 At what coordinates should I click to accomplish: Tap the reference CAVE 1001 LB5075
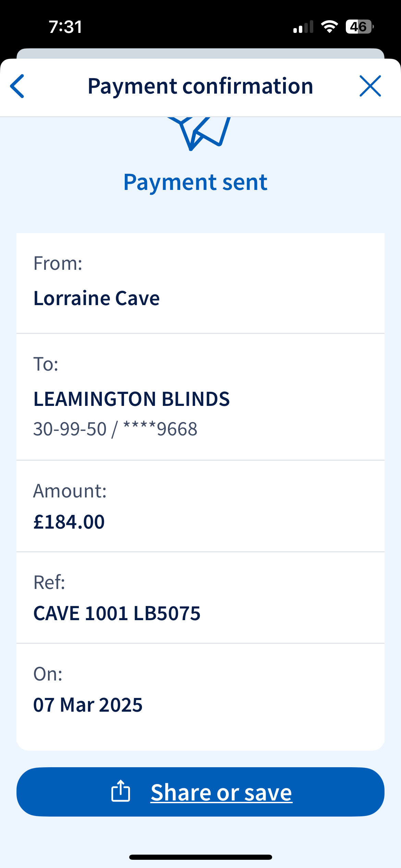pos(117,613)
